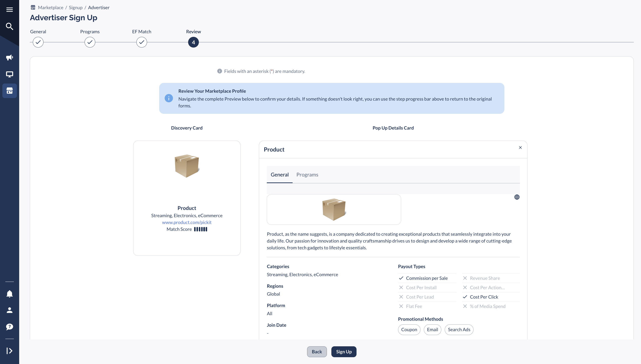Click the checkmark next to Cost Per Click

point(465,297)
